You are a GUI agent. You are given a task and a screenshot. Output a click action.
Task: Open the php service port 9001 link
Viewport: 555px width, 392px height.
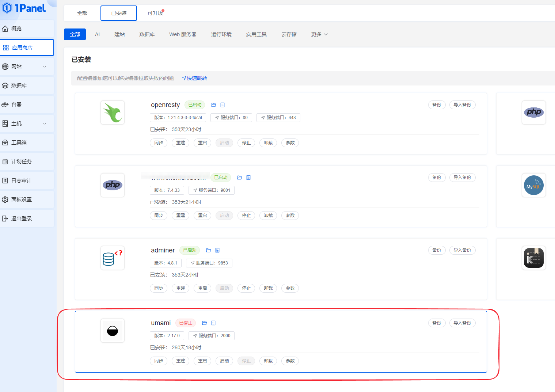pyautogui.click(x=212, y=190)
